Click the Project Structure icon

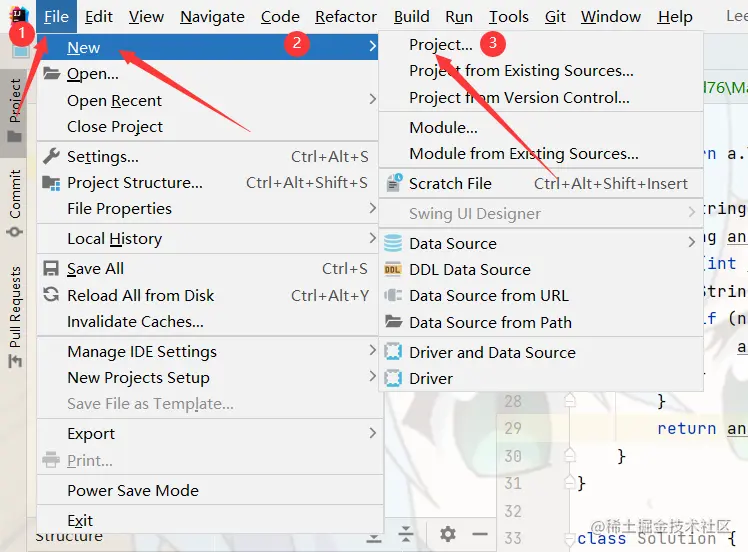[51, 183]
